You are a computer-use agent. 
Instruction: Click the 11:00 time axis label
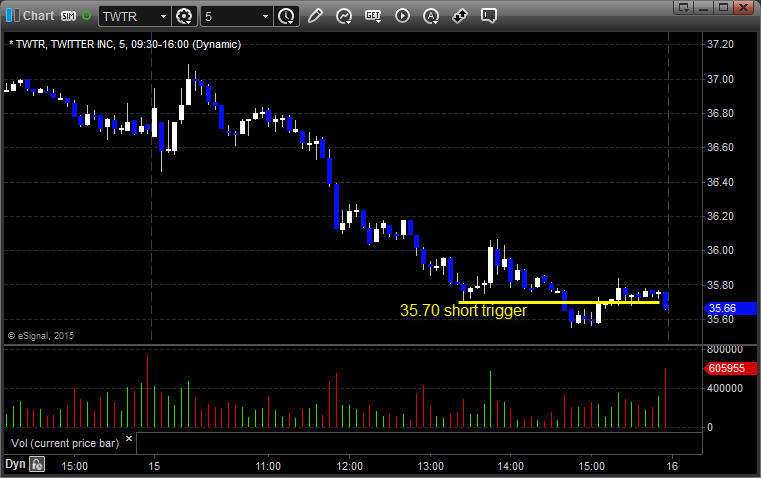[x=268, y=466]
